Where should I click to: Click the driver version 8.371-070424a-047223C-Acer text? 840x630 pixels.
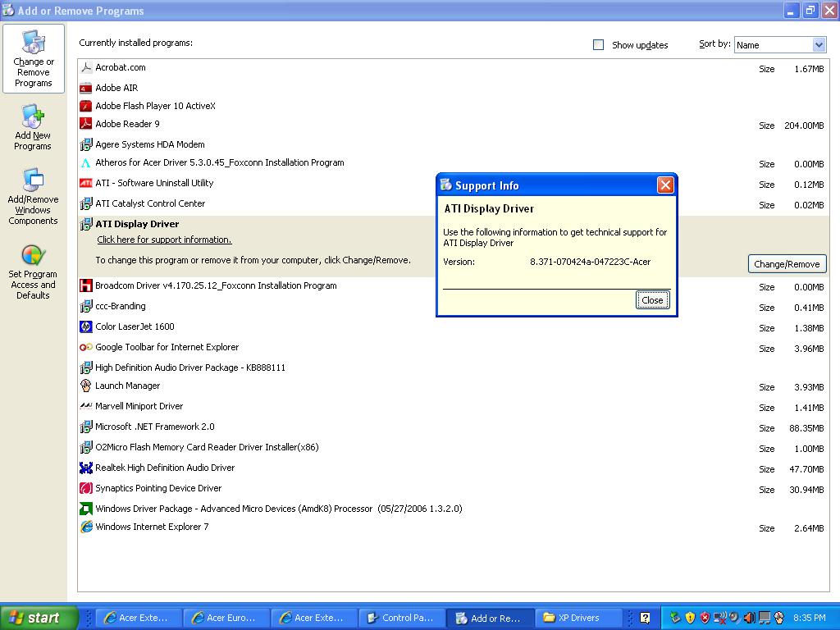591,262
